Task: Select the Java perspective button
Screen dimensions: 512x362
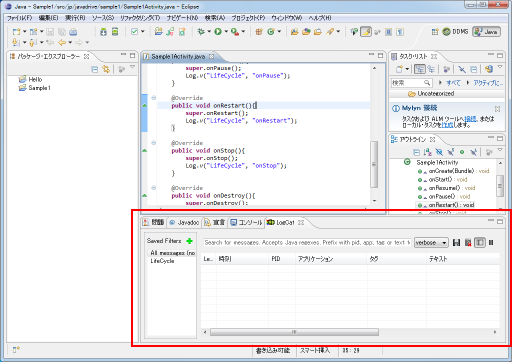Action: click(x=486, y=32)
